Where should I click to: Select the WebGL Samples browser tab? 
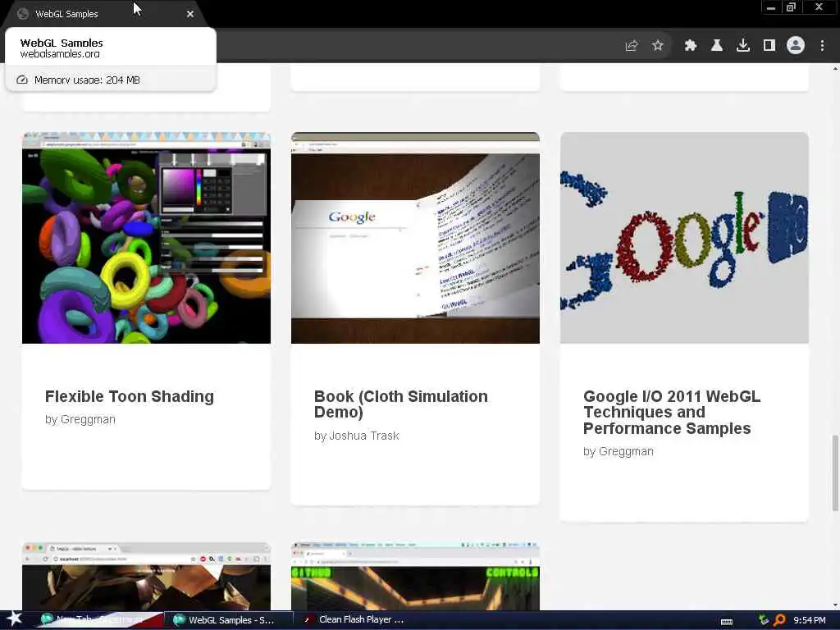click(104, 14)
